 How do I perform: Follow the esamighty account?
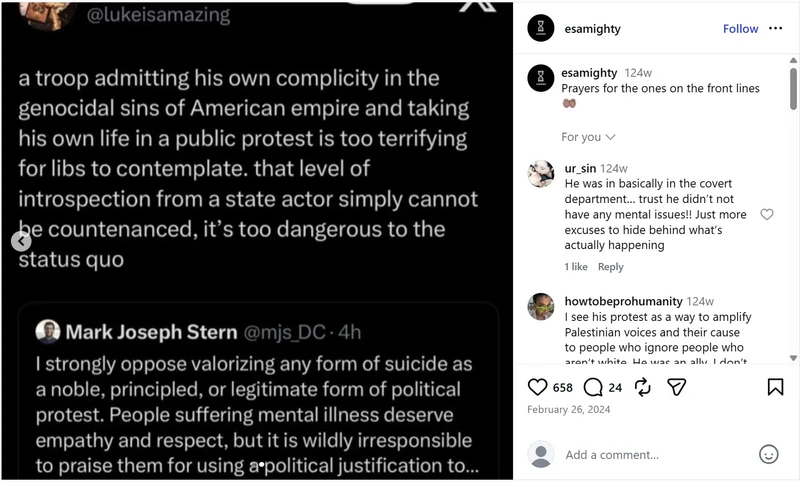(740, 29)
